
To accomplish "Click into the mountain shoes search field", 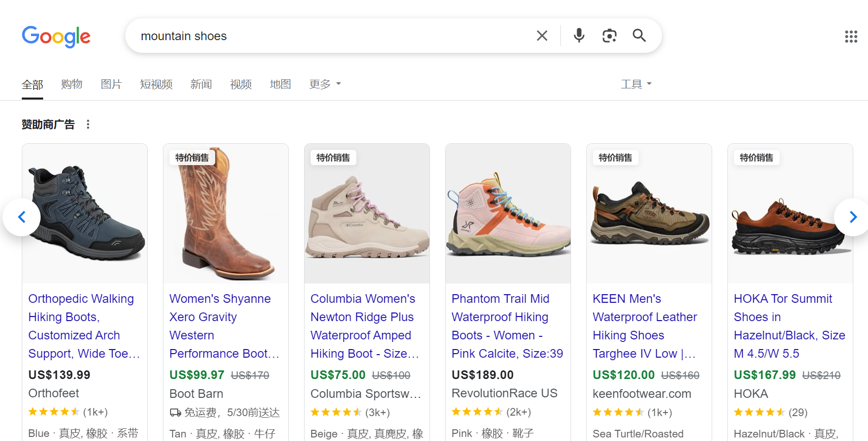I will pos(330,36).
